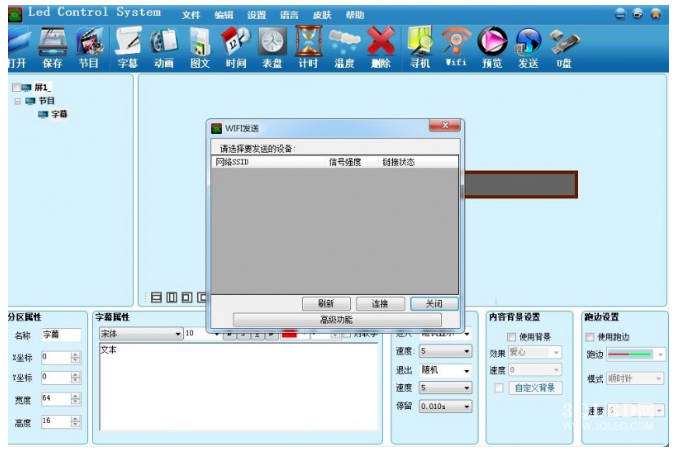Select the 计时 hourglass timer icon
675x452 pixels.
[x=309, y=47]
